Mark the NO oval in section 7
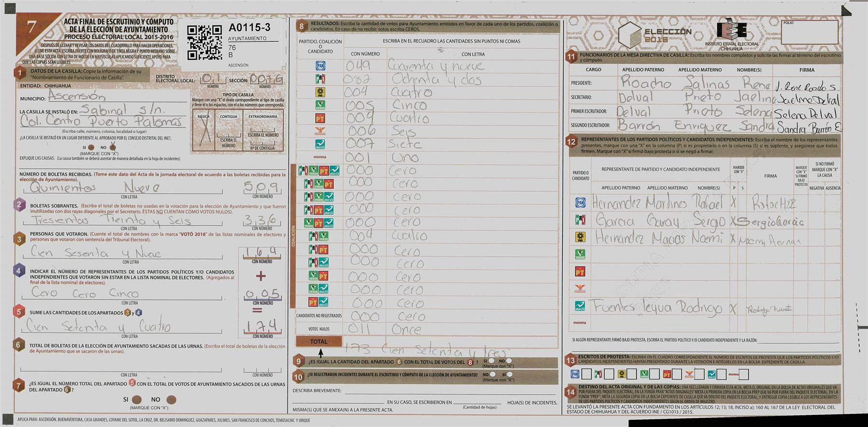The width and height of the screenshot is (868, 427). (171, 399)
